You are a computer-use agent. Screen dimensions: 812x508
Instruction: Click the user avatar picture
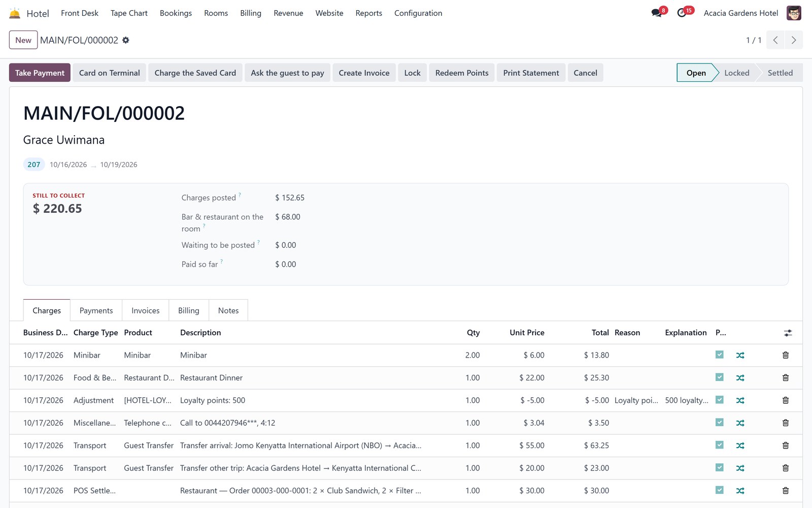click(794, 13)
